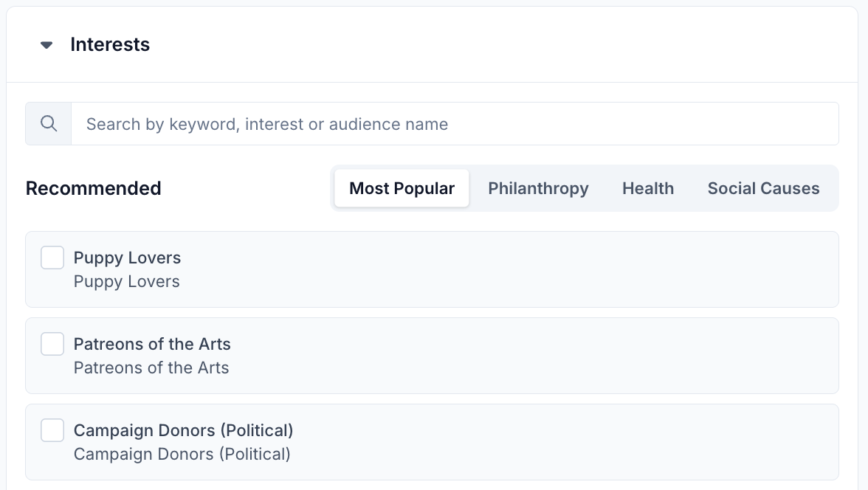
Task: Click the Interests section heading
Action: 110,45
